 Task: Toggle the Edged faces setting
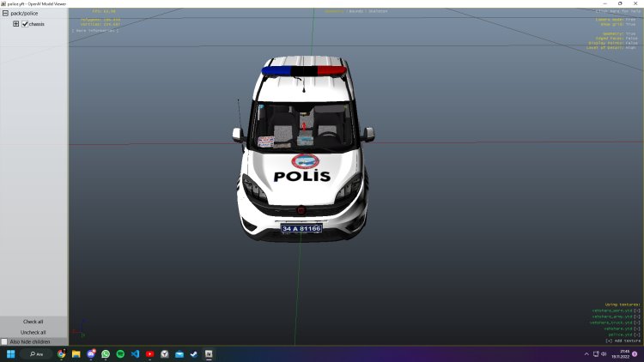point(617,38)
